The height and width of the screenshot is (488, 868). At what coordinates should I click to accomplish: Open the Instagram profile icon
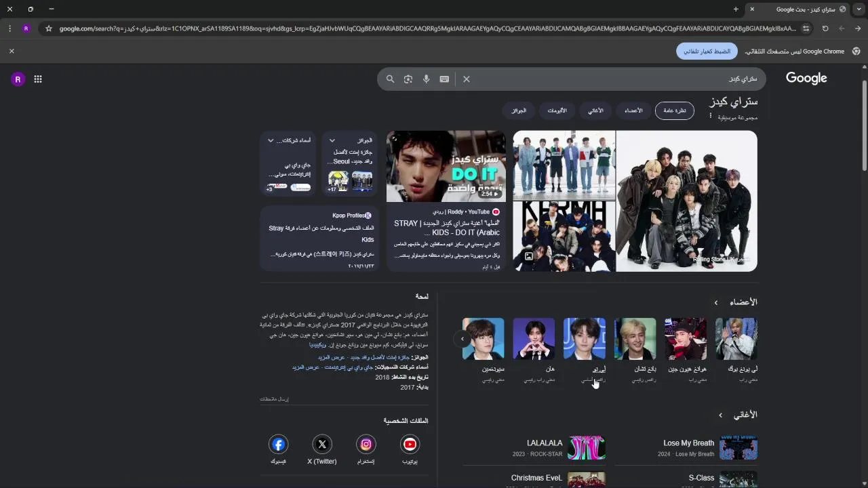click(366, 445)
